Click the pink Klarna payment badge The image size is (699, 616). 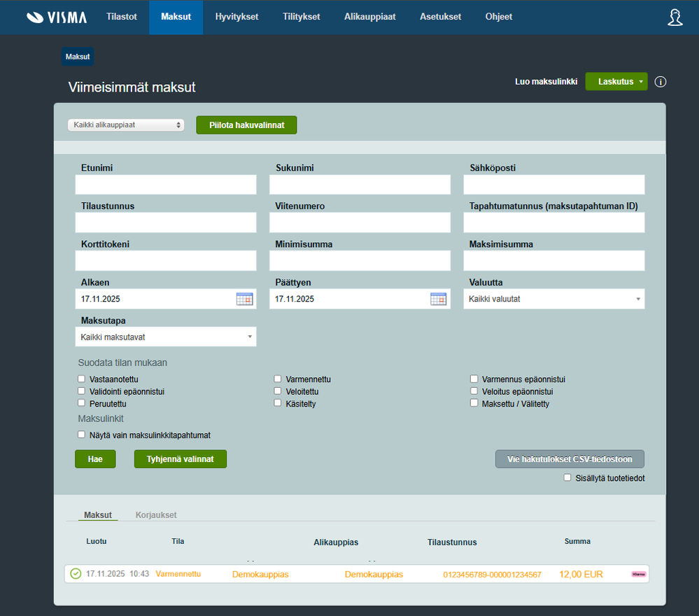(639, 574)
